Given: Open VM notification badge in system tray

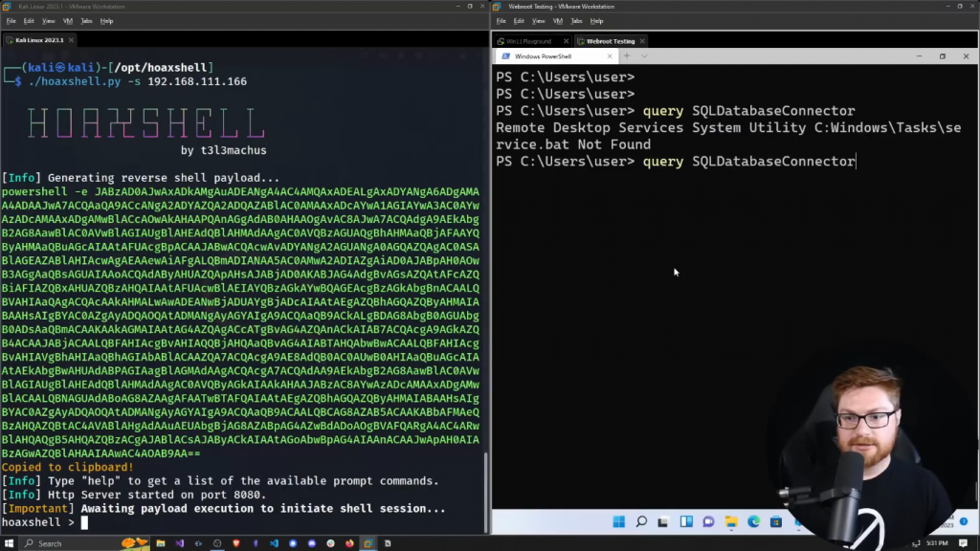Looking at the screenshot, I should point(964,521).
